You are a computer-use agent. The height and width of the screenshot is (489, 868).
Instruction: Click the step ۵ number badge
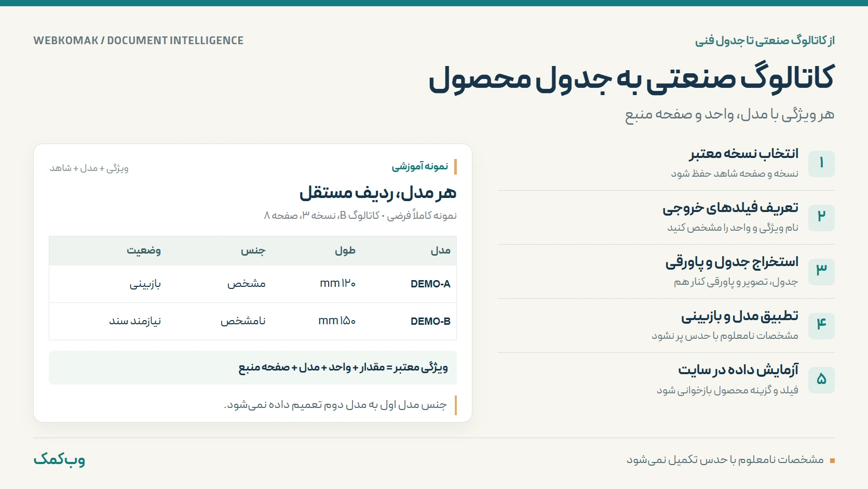[x=821, y=380]
